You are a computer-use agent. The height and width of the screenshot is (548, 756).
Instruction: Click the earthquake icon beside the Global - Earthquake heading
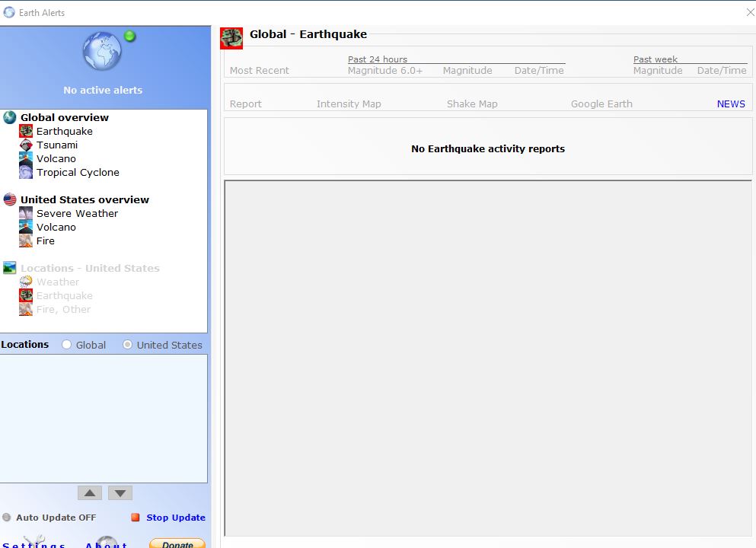point(231,38)
